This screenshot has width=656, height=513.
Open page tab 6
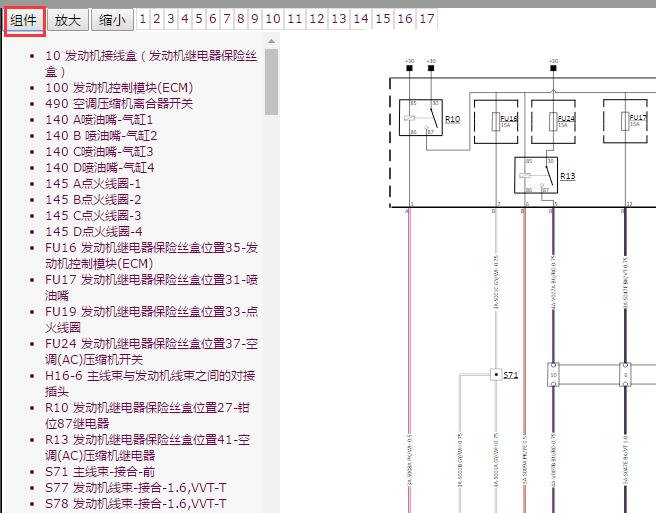(213, 19)
